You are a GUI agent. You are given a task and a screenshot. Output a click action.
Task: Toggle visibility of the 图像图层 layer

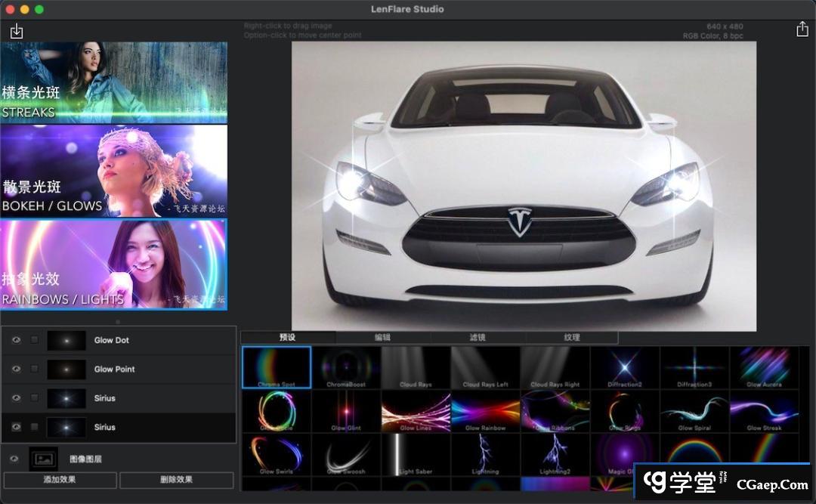tap(14, 459)
